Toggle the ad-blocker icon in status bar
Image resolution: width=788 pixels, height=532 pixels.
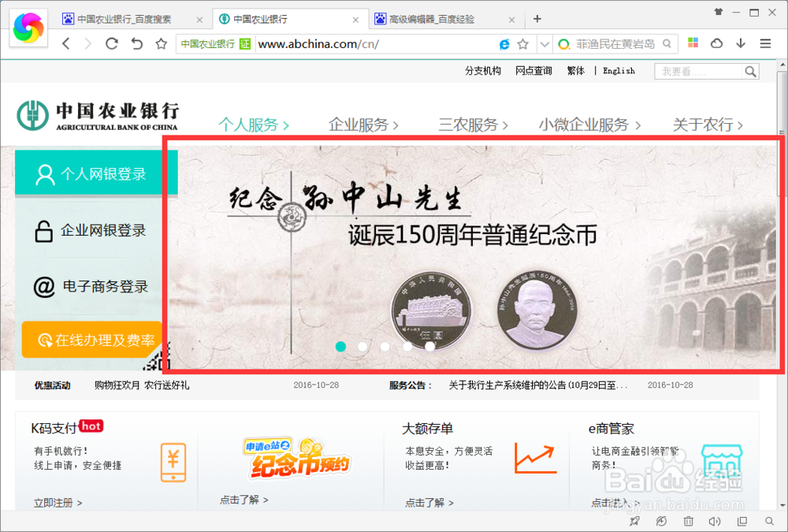(661, 521)
